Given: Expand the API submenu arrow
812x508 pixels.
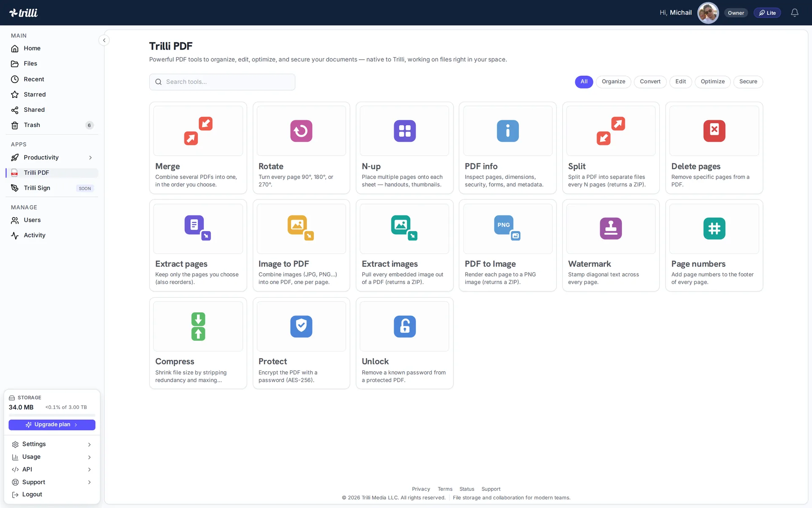Looking at the screenshot, I should [x=89, y=469].
